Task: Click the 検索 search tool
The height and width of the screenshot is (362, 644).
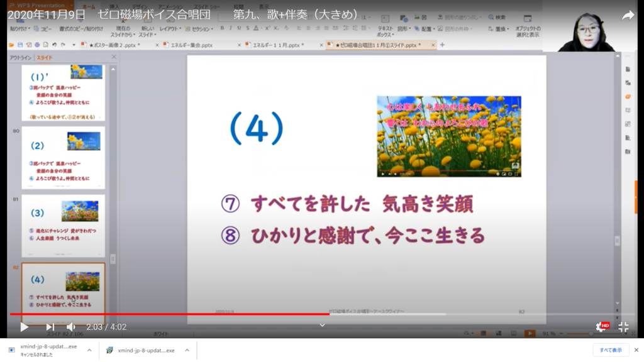Action: pos(497,17)
